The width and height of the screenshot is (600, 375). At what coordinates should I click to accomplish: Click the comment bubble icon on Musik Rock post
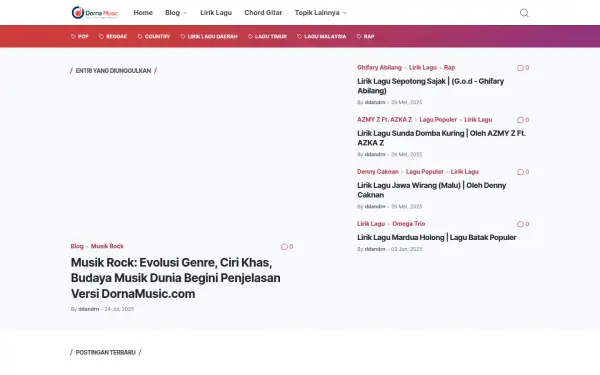pyautogui.click(x=284, y=246)
